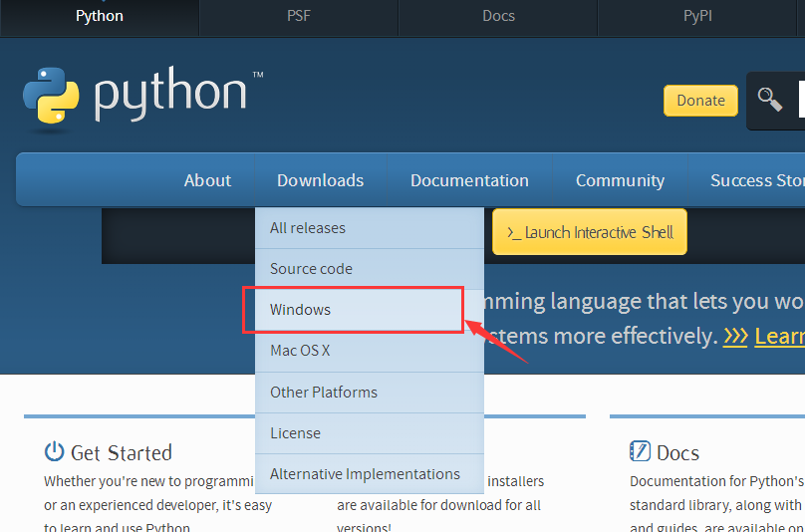Click the Get Started power icon
The image size is (805, 532).
(55, 451)
